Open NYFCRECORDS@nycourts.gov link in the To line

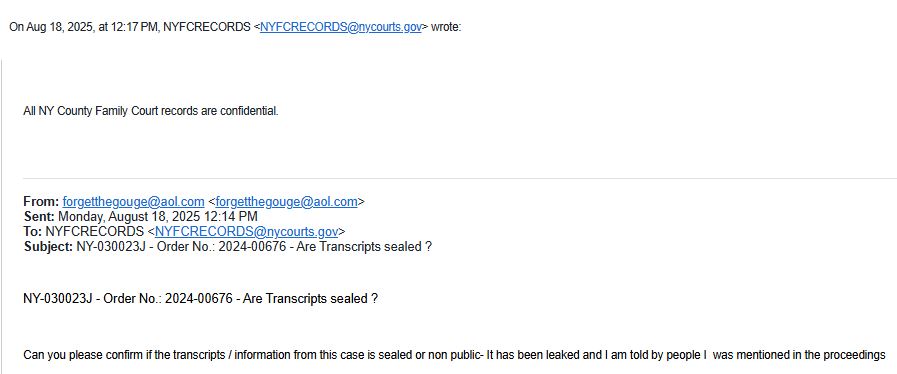[247, 232]
